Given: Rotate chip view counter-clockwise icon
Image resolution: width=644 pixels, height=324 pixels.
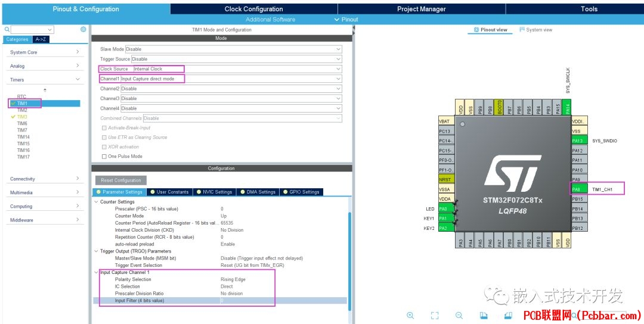Looking at the screenshot, I should coord(509,316).
